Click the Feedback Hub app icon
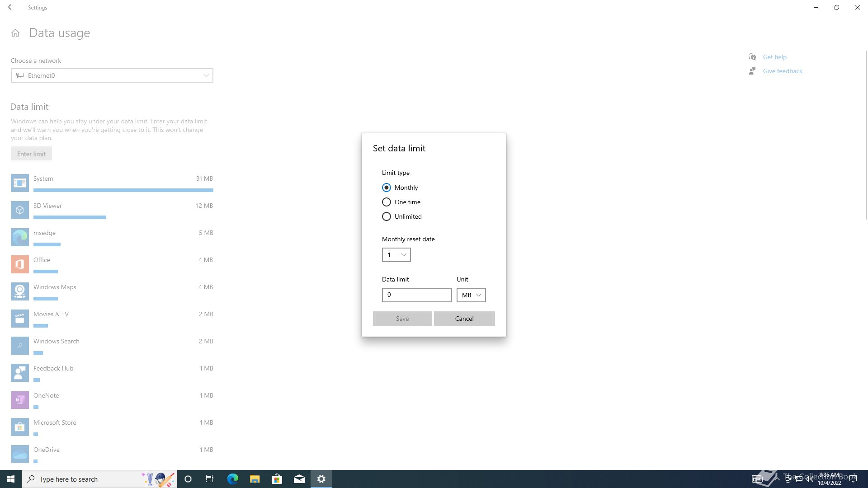This screenshot has height=488, width=868. [20, 373]
